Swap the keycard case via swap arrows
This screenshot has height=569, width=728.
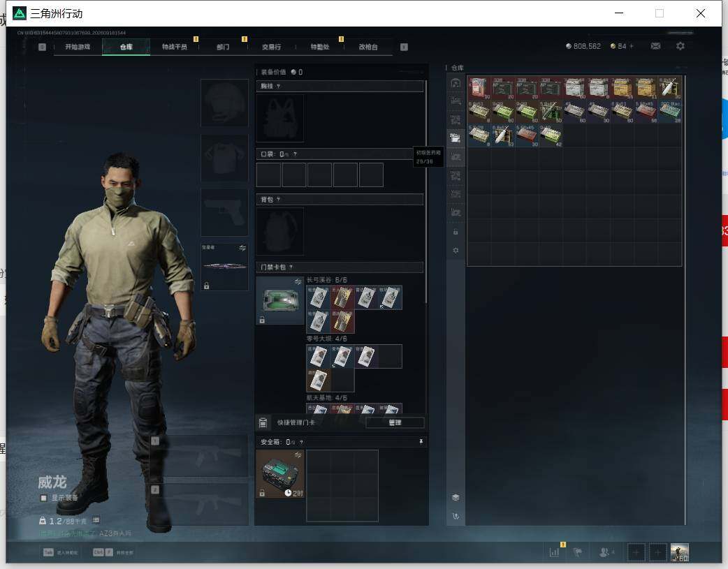click(298, 282)
